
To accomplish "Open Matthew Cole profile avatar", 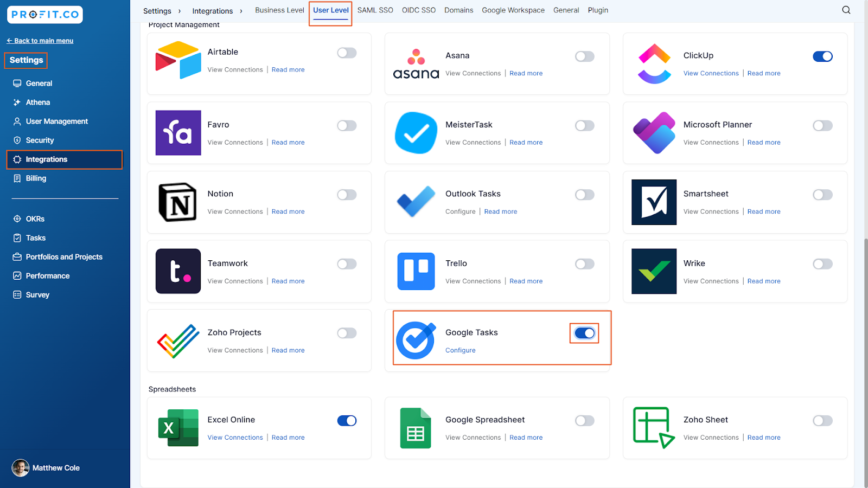I will tap(21, 468).
